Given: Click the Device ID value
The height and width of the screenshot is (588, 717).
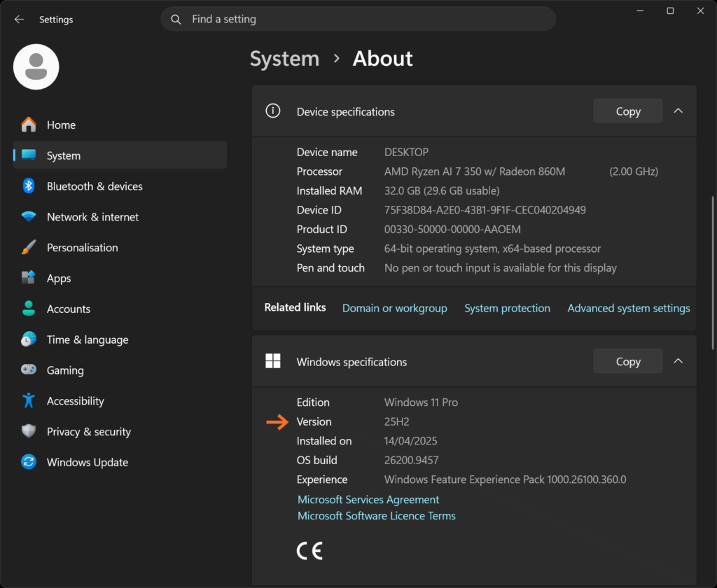Looking at the screenshot, I should point(485,210).
